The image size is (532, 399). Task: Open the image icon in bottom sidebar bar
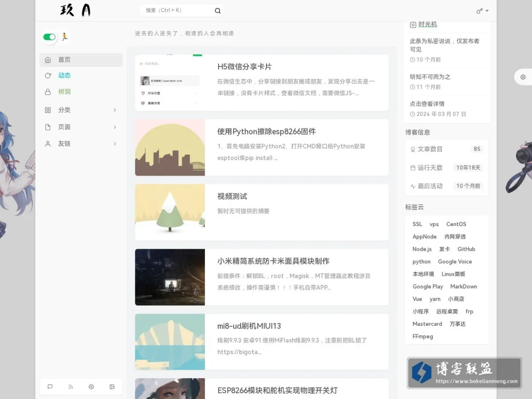click(x=112, y=387)
